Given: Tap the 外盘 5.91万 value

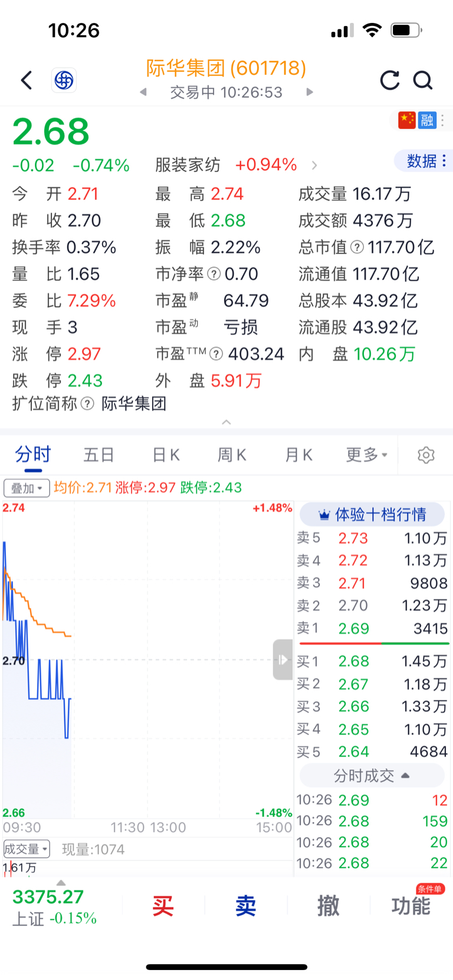Looking at the screenshot, I should (237, 381).
